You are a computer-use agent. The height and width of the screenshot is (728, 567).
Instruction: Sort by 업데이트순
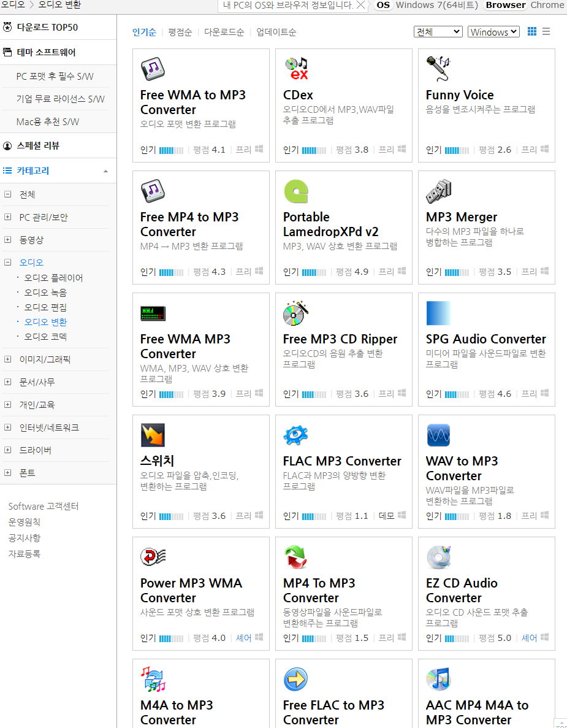point(276,32)
